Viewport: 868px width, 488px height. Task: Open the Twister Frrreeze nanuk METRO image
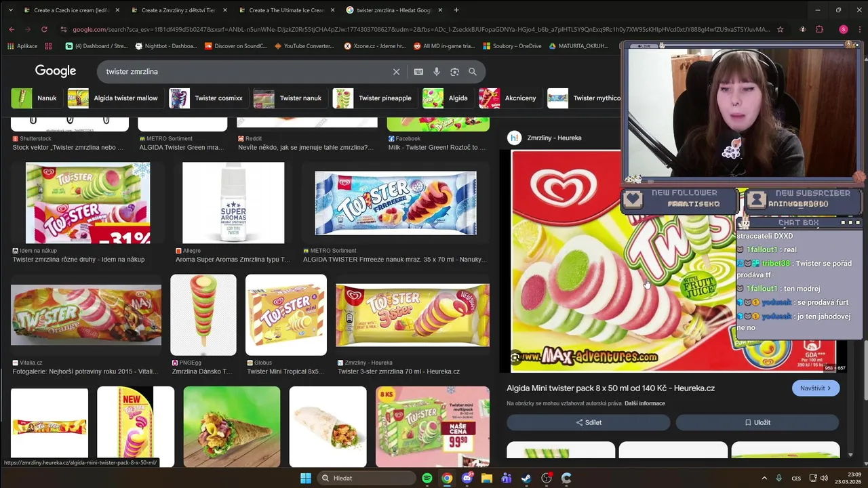(x=395, y=203)
